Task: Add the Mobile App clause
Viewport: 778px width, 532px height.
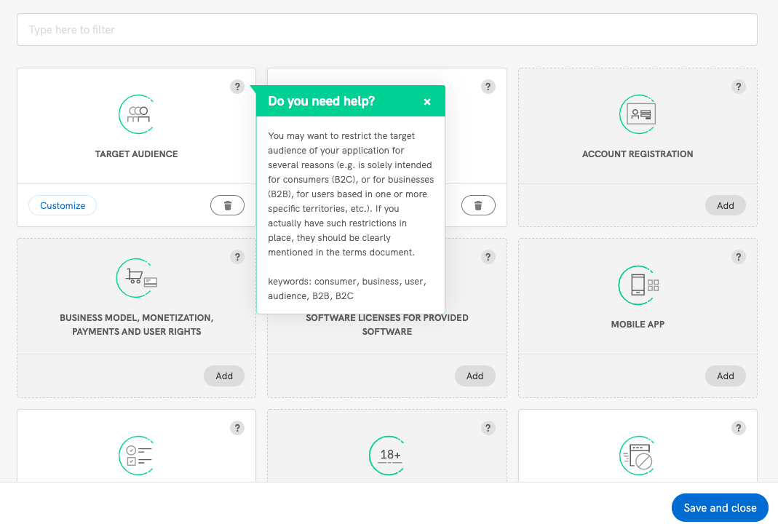Action: coord(725,376)
